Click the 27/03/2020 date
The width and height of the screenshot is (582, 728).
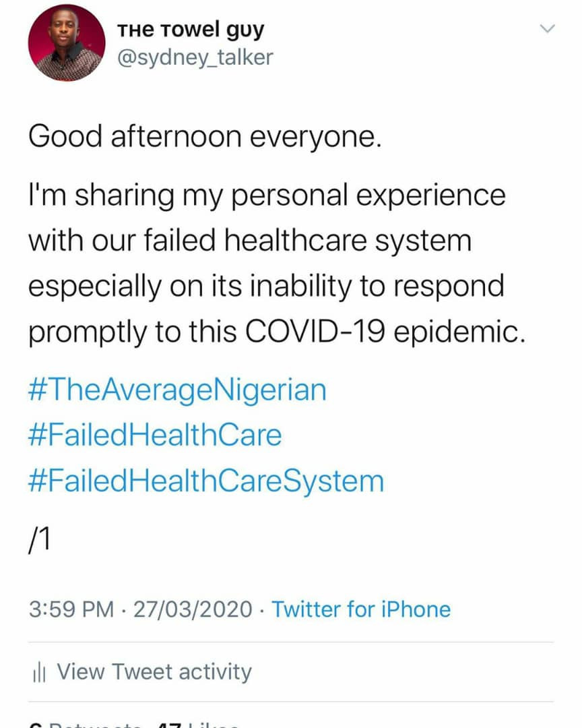pos(193,609)
